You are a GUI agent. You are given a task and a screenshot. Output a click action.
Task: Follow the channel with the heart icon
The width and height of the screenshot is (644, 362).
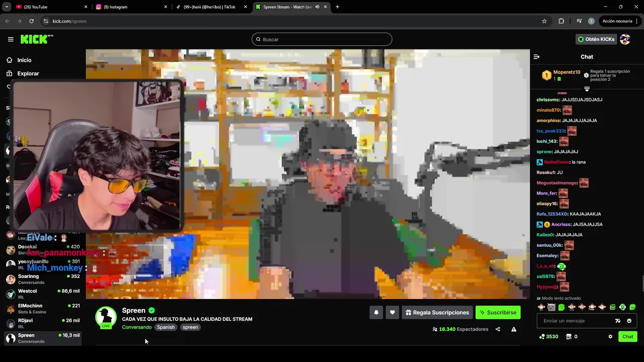392,312
